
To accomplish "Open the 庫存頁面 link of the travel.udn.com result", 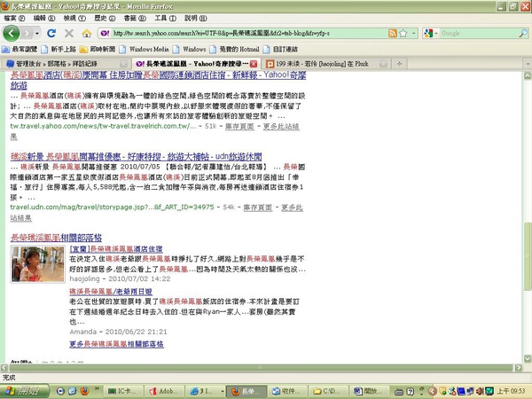I will click(258, 207).
